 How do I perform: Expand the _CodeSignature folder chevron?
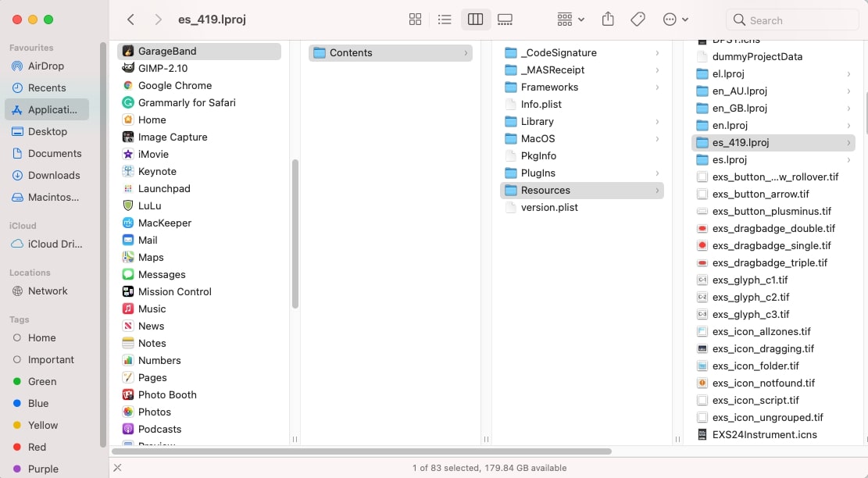pyautogui.click(x=657, y=53)
